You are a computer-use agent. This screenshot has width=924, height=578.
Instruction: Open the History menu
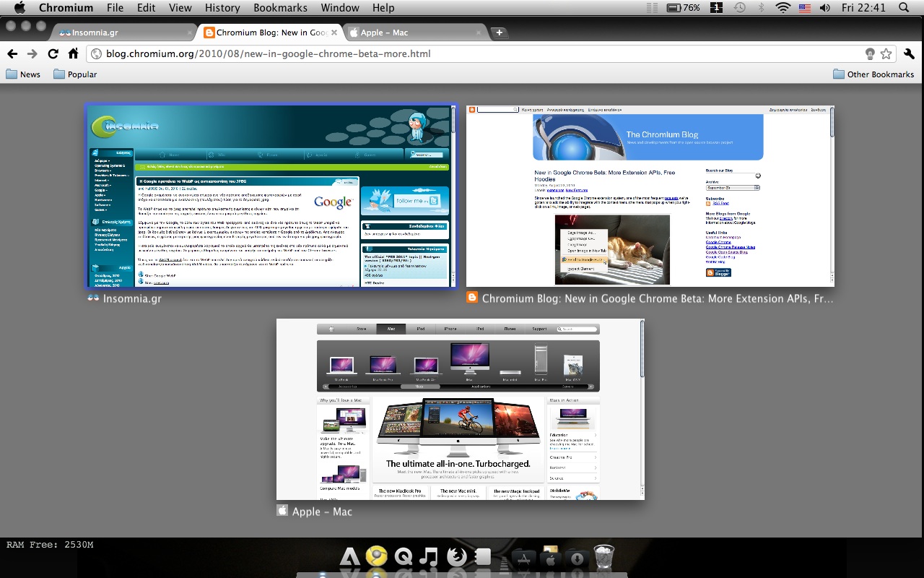click(x=222, y=8)
